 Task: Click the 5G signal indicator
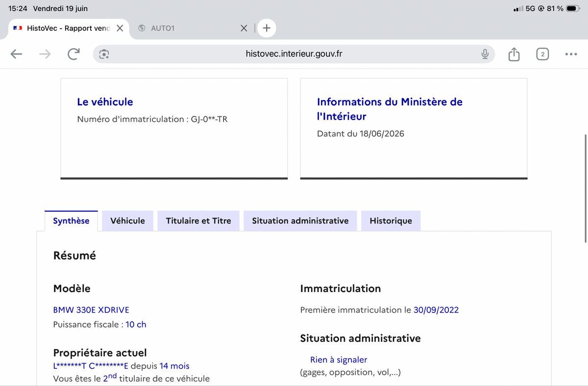531,8
